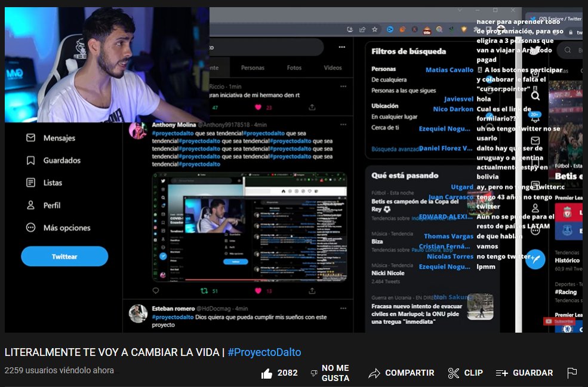Open the three-dot menu on Riccio's tweet
The image size is (588, 387).
coord(343,86)
